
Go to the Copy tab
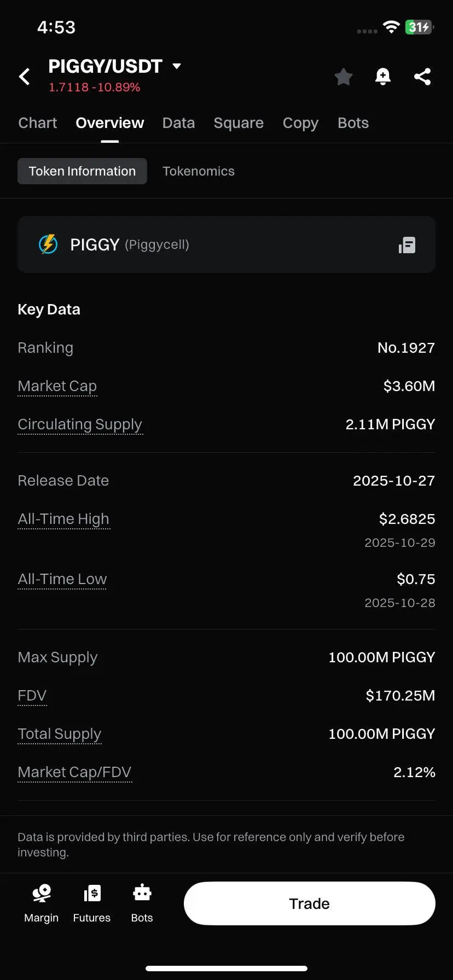[x=300, y=123]
